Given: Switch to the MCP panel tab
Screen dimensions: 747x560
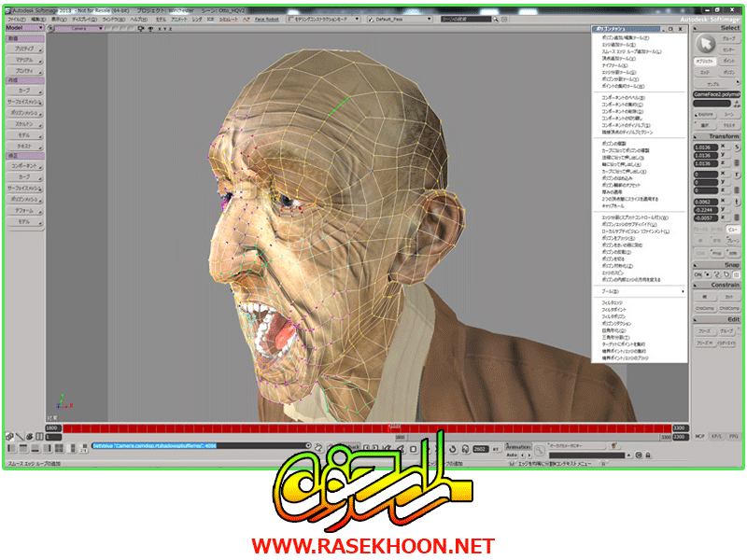Looking at the screenshot, I should [x=699, y=436].
